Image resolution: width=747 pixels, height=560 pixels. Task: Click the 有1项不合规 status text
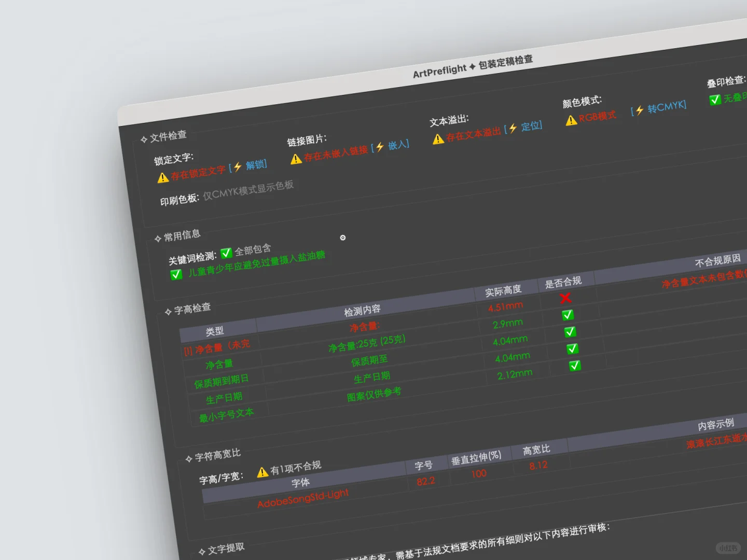(296, 467)
